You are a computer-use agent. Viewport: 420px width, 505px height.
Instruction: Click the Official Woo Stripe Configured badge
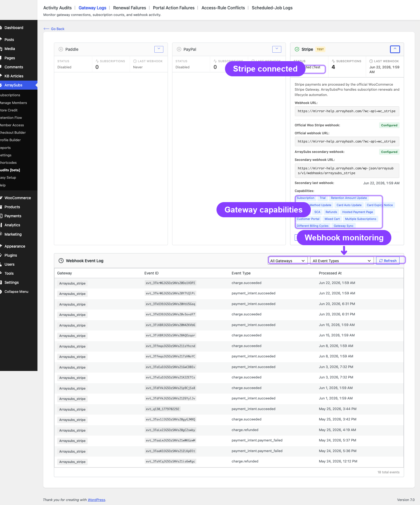pos(389,125)
